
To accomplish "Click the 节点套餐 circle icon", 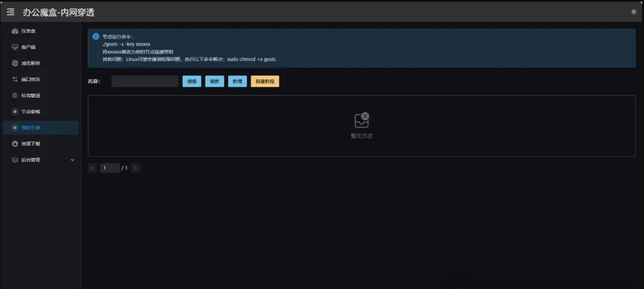I will 15,111.
